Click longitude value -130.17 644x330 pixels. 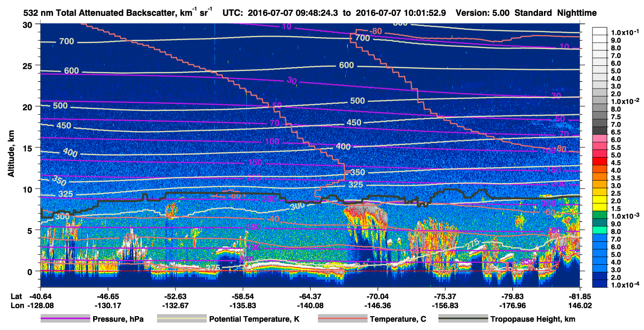107,305
